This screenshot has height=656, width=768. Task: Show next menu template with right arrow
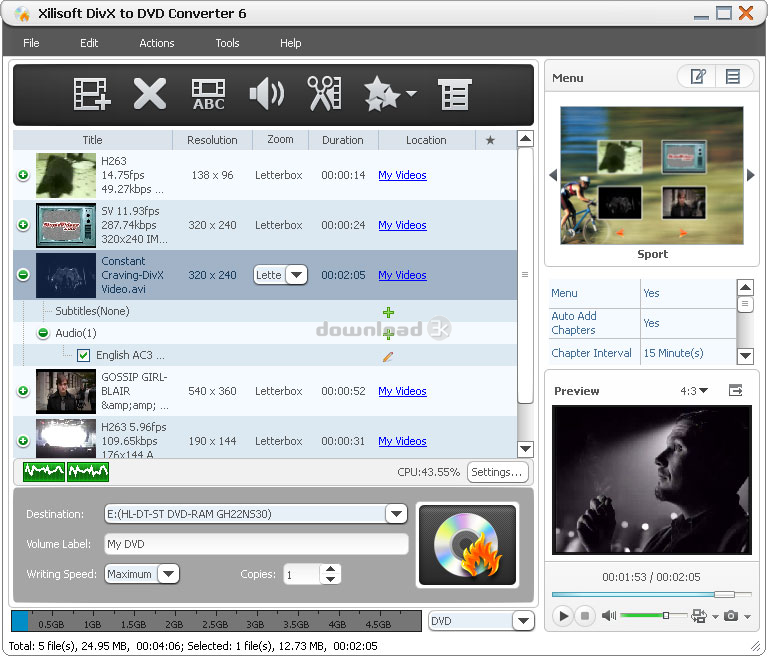coord(750,175)
